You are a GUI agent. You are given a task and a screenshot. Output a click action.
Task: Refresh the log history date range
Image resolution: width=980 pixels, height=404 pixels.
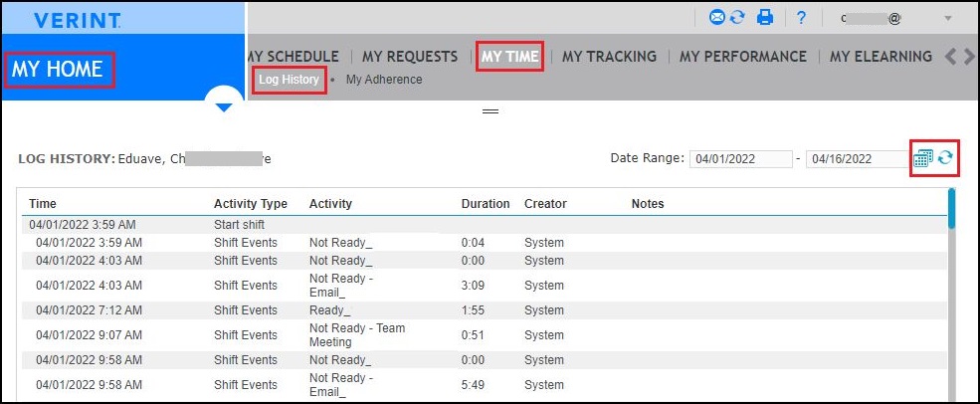point(945,157)
